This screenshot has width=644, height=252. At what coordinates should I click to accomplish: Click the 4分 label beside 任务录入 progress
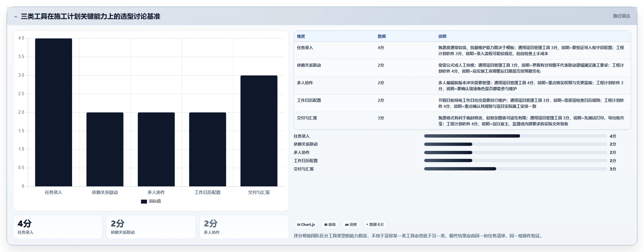tap(613, 136)
